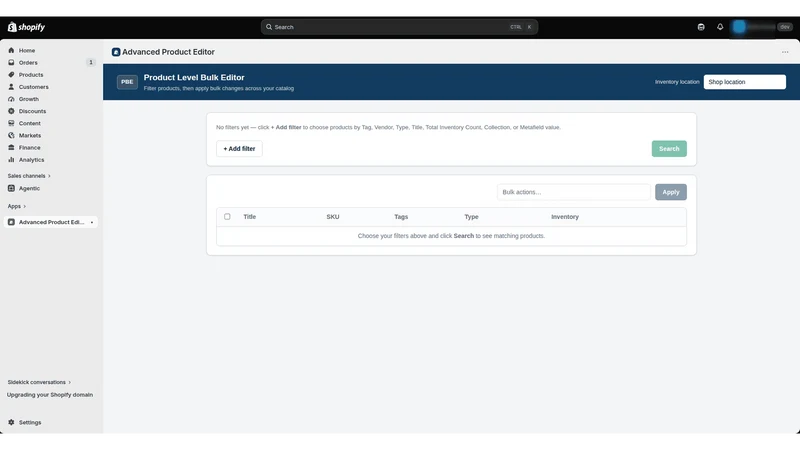Click the PBE badge

click(127, 82)
